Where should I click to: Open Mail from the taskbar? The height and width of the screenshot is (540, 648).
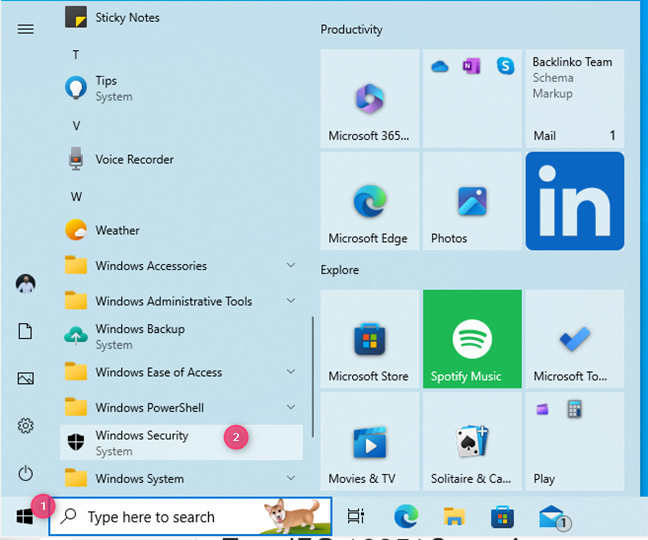(554, 517)
